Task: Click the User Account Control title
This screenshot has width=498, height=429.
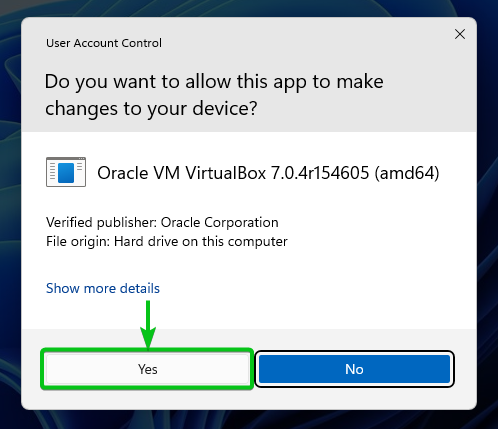Action: [104, 43]
